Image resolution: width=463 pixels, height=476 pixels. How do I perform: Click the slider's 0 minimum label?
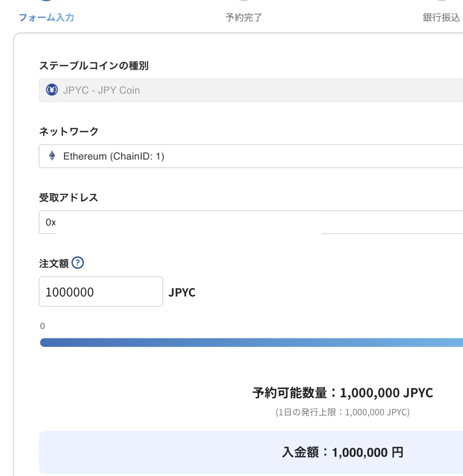tap(43, 326)
